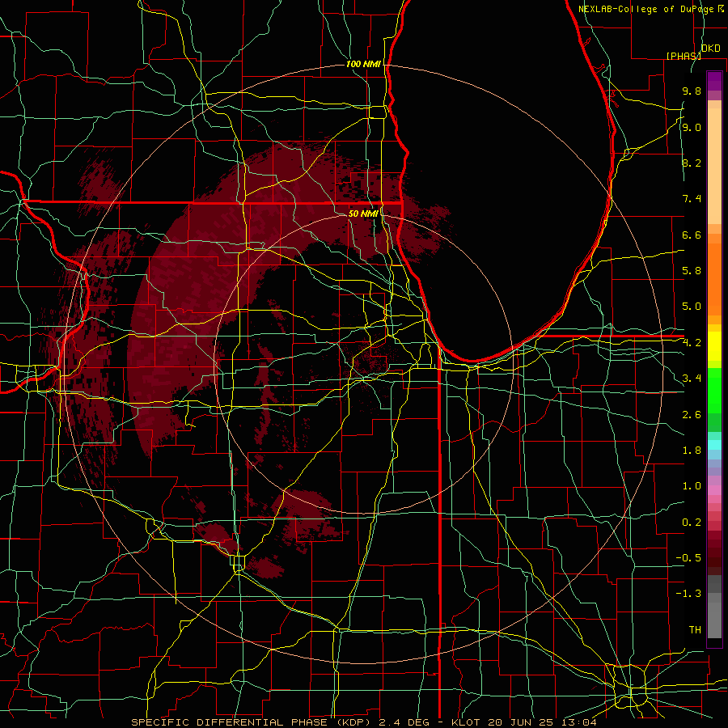
Task: Pick the pale peach segment of the color bar
Action: pyautogui.click(x=714, y=166)
